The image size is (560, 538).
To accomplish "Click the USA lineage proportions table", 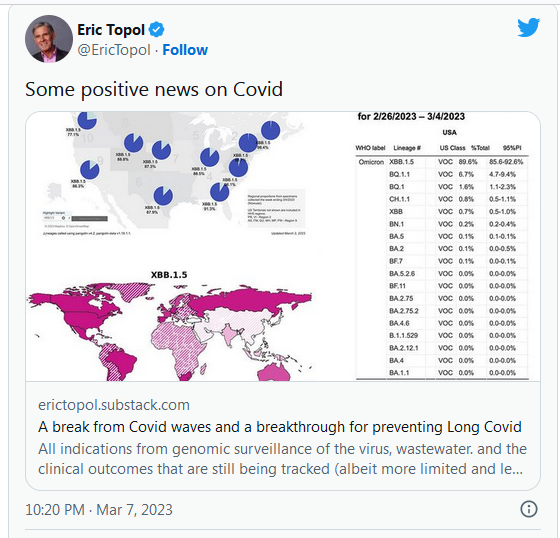I will click(x=442, y=245).
